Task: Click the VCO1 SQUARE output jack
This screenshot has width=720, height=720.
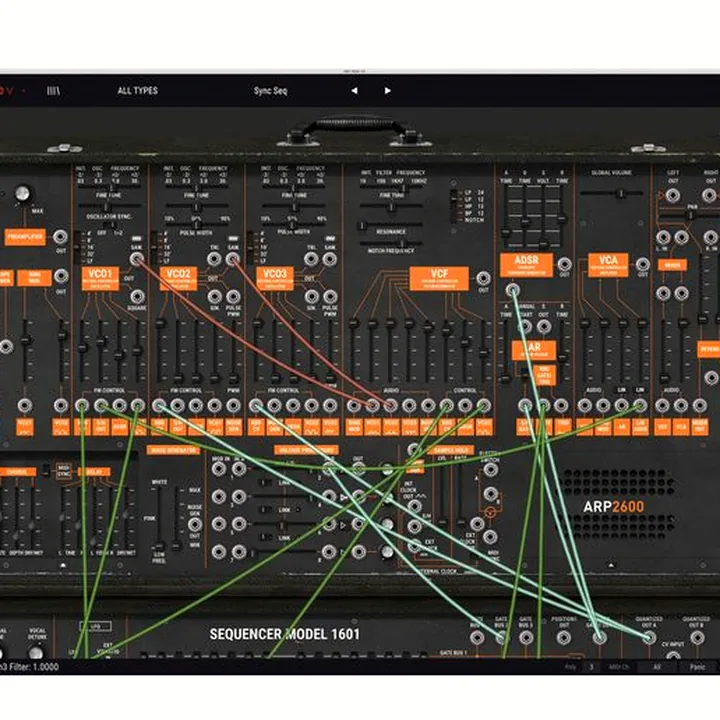Action: tap(137, 296)
